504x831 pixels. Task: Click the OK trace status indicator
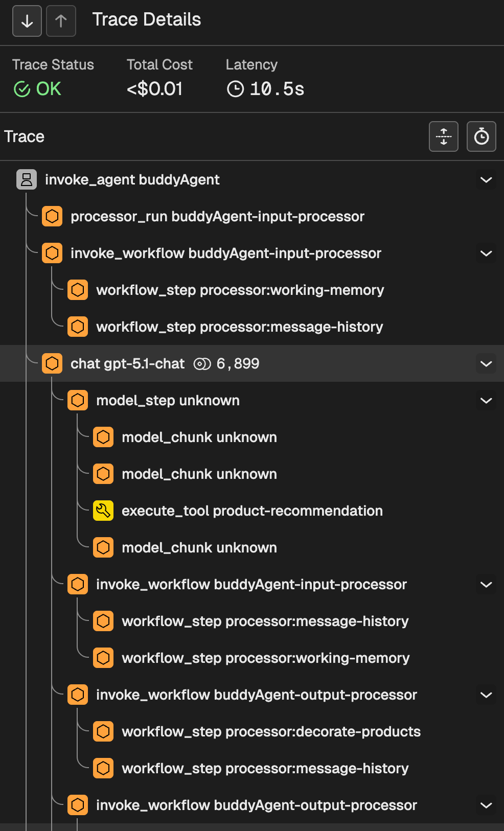[38, 89]
